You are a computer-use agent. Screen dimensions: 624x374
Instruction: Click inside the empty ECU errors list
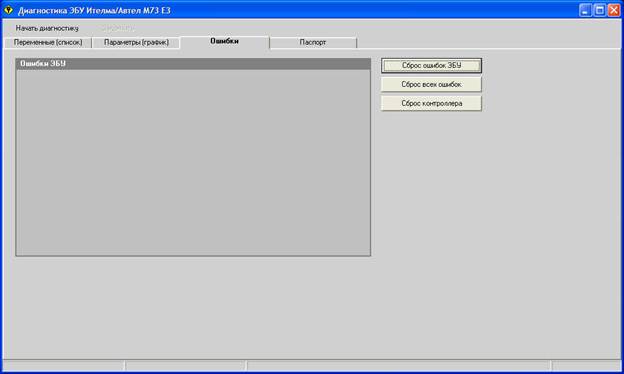click(x=193, y=162)
